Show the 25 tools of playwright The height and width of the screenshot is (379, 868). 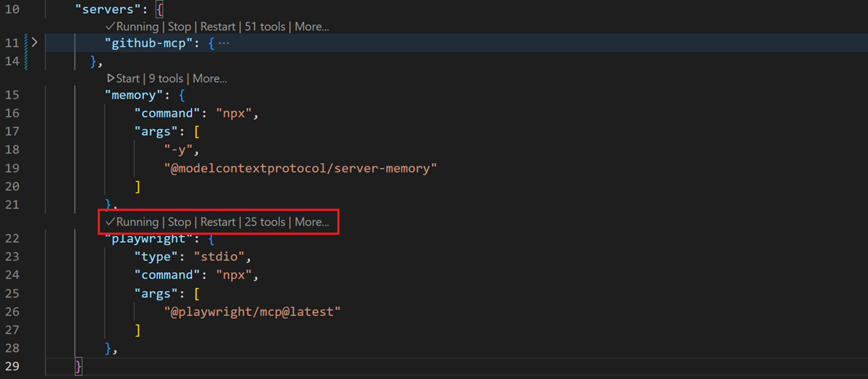[x=265, y=222]
